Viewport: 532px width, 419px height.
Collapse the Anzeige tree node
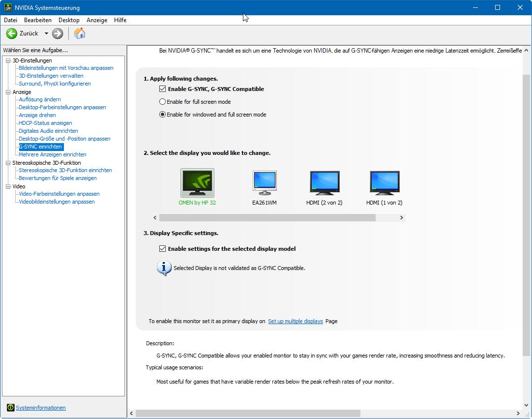pos(8,92)
